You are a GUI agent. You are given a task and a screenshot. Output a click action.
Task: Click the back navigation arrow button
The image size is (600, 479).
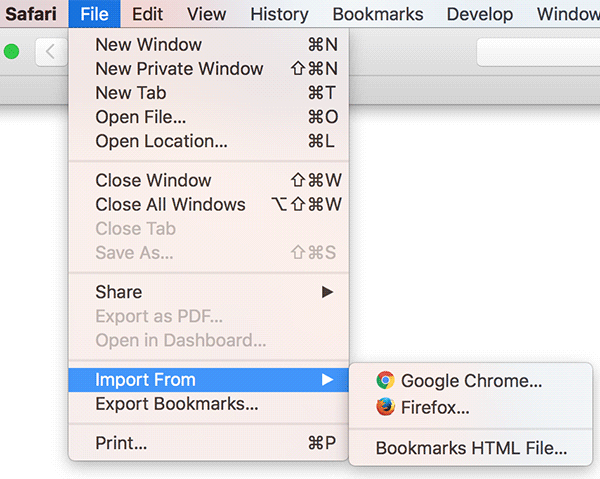[48, 51]
